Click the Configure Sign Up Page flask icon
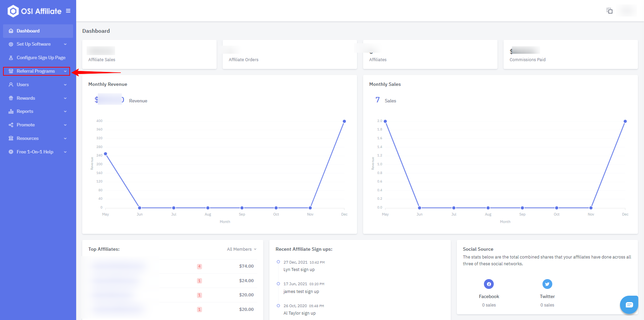This screenshot has width=644, height=320. tap(11, 58)
